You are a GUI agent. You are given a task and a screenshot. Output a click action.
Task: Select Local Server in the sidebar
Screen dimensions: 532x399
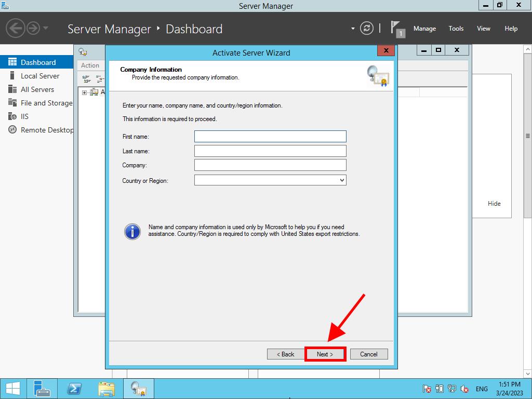click(37, 76)
